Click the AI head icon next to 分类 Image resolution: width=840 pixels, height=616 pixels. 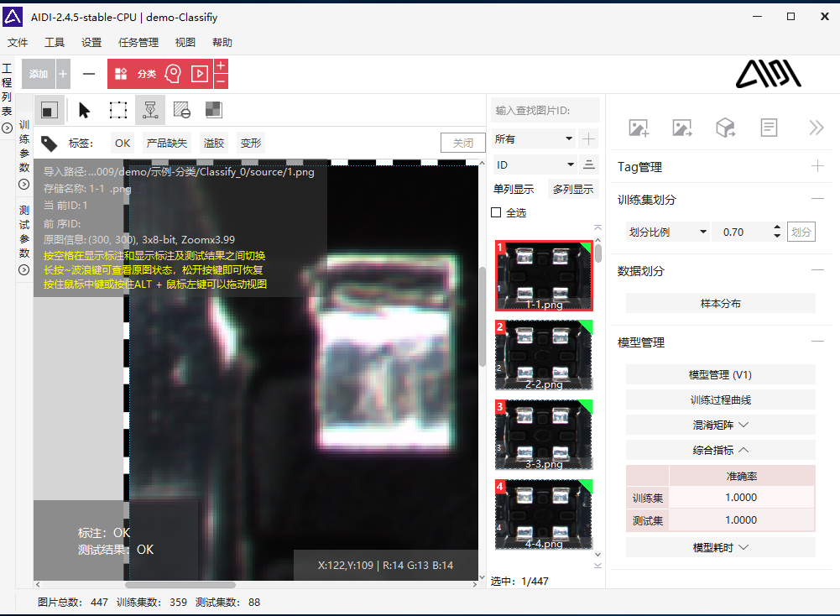click(x=171, y=74)
